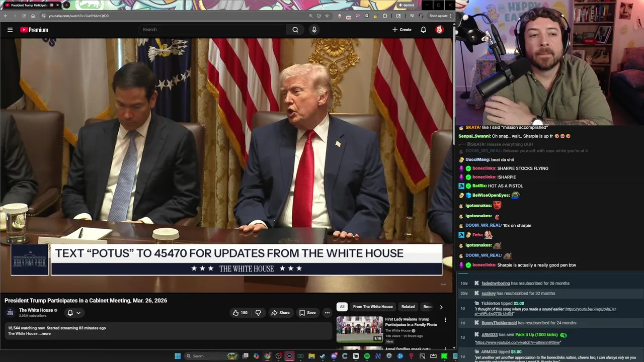Click '18,544 watching now' text
644x362 pixels.
[26, 328]
